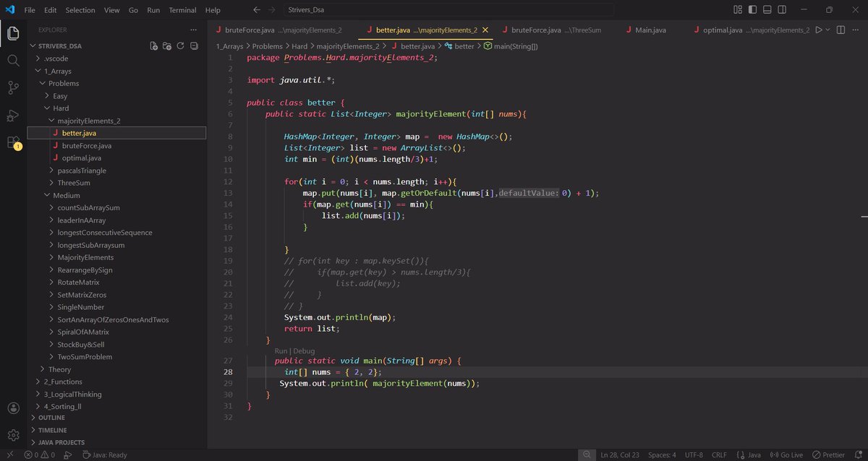Go back in navigation history
Image resolution: width=868 pixels, height=461 pixels.
tap(257, 10)
